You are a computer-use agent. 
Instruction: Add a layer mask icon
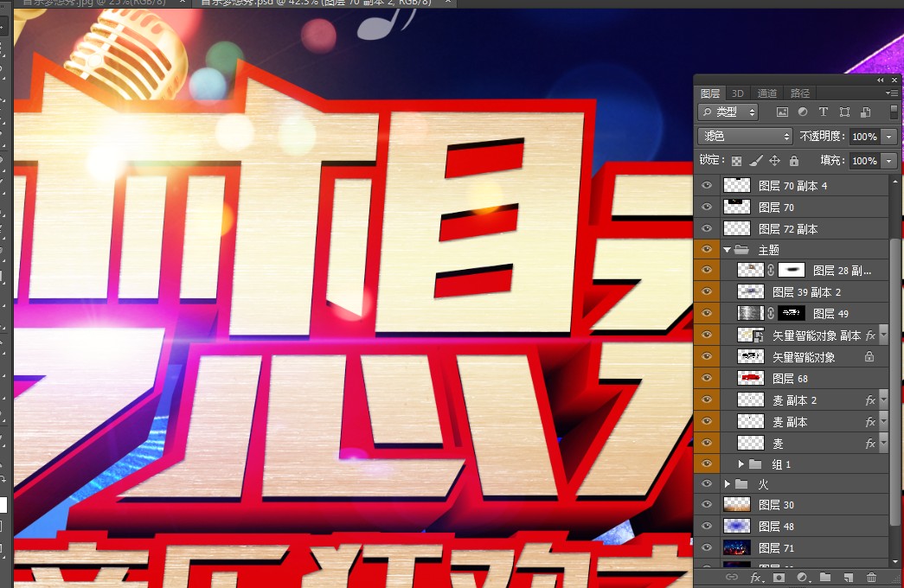coord(779,577)
